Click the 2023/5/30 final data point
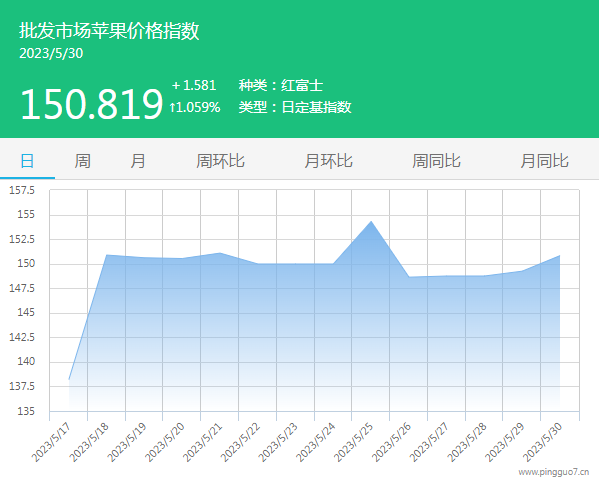Screen dimensions: 599x483 560,255
